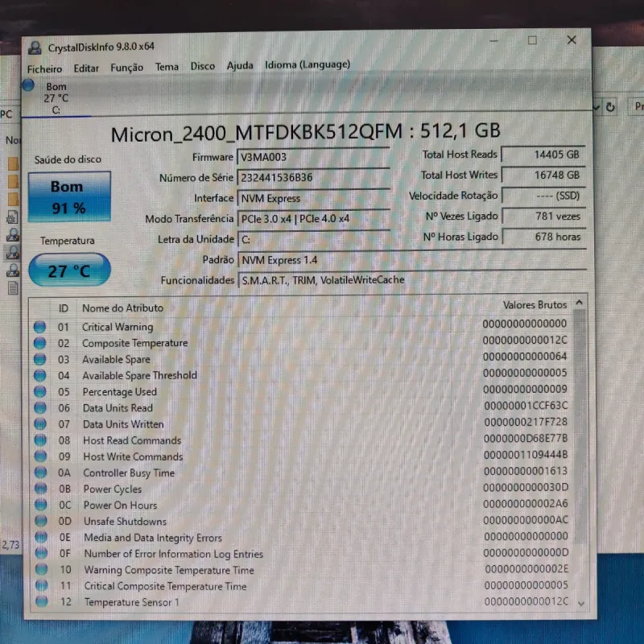Viewport: 644px width, 644px height.
Task: Click the Funcionalidades field S.M.A.R.T., TRIM
Action: 412,280
